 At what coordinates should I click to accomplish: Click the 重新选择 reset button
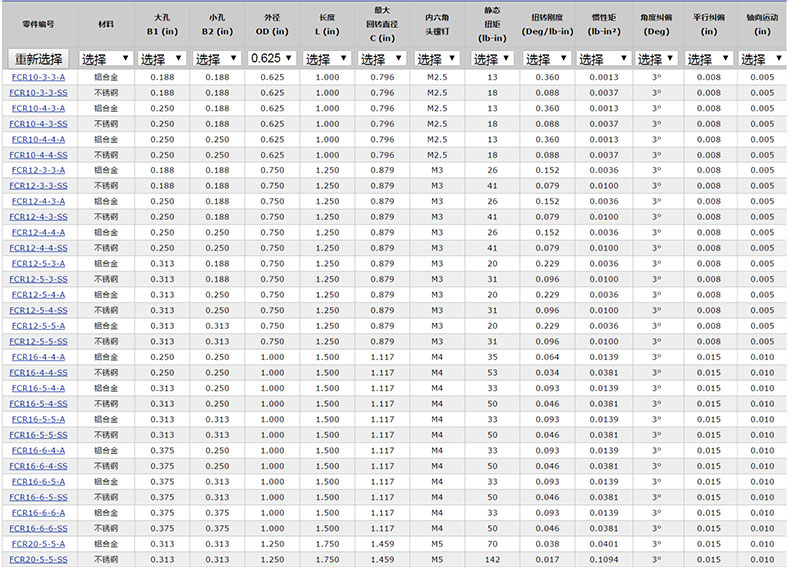coord(39,59)
